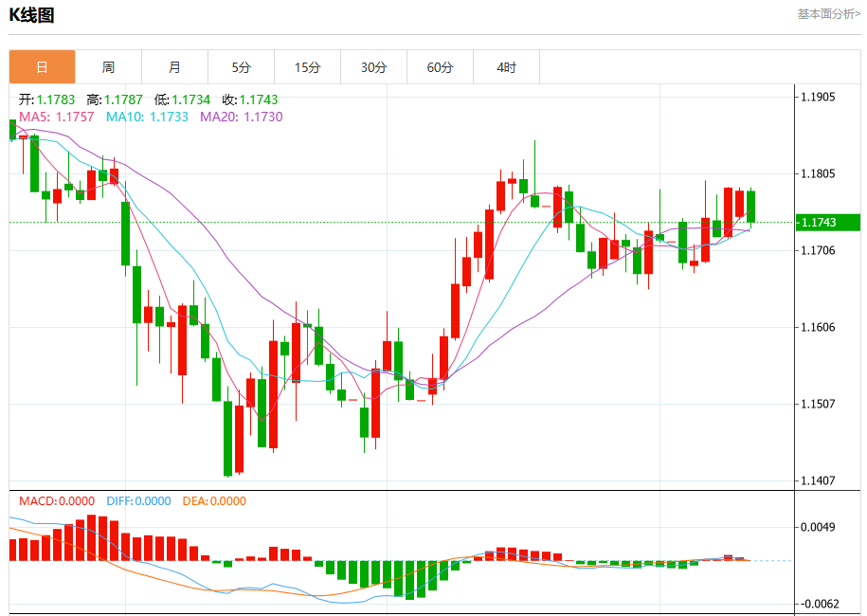Image resolution: width=867 pixels, height=616 pixels.
Task: Click the green 1.1743 current price tag
Action: (828, 223)
